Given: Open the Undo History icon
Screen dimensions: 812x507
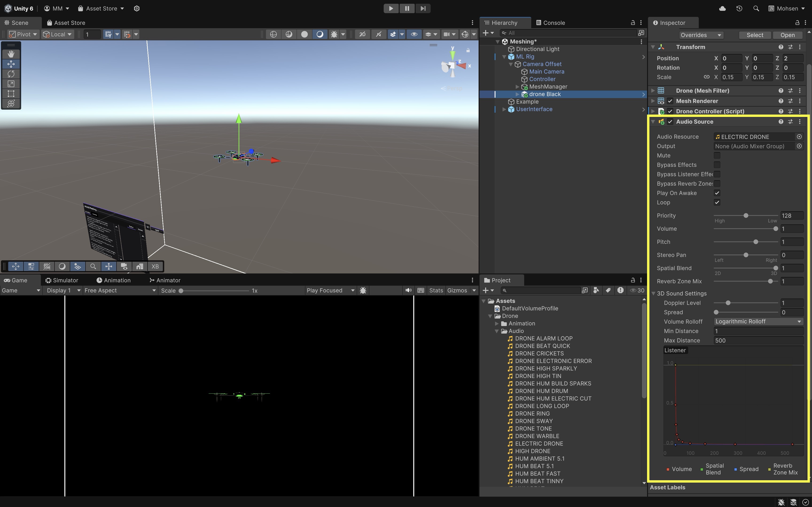Looking at the screenshot, I should 739,8.
